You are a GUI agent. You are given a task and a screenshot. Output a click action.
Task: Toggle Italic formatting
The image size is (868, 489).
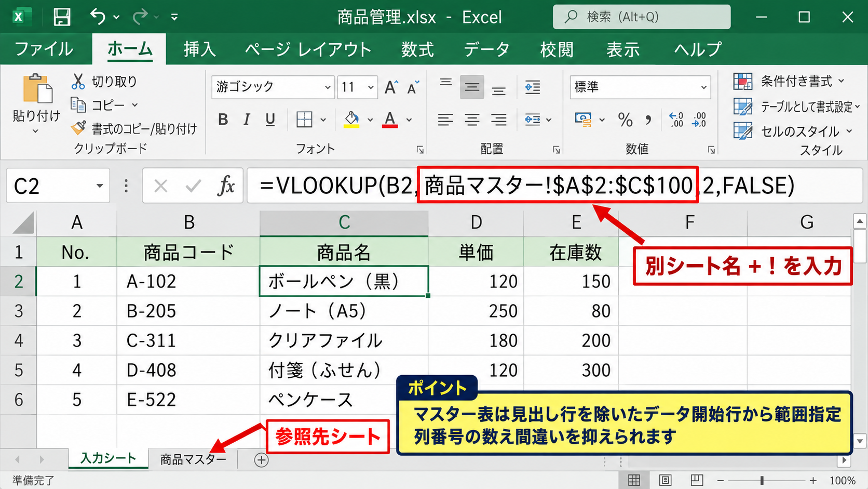[247, 120]
